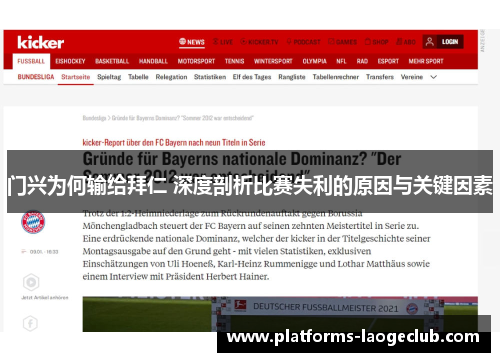Open the MEHR SPORT tab

426,61
